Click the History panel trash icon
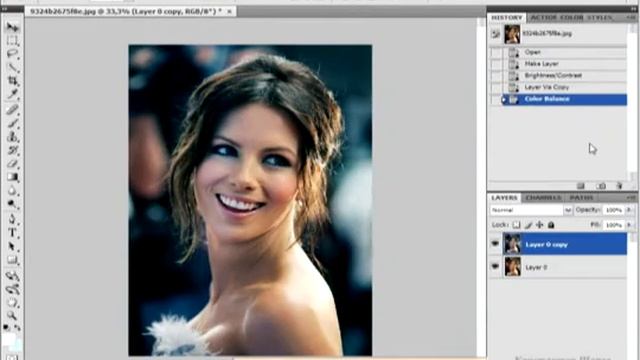Viewport: 640px width, 360px height. [x=619, y=186]
